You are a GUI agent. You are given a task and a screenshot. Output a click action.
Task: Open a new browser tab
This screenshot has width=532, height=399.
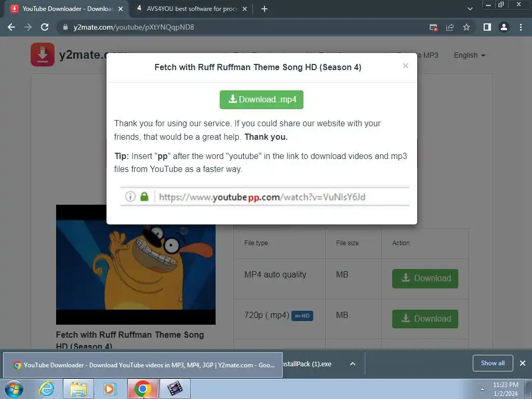(264, 9)
